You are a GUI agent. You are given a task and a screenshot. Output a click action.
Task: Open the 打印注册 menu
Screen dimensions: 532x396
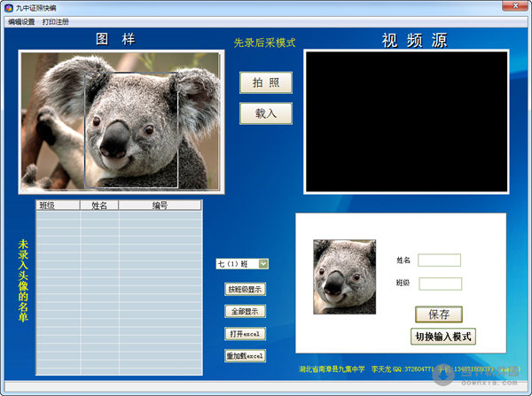(x=55, y=22)
